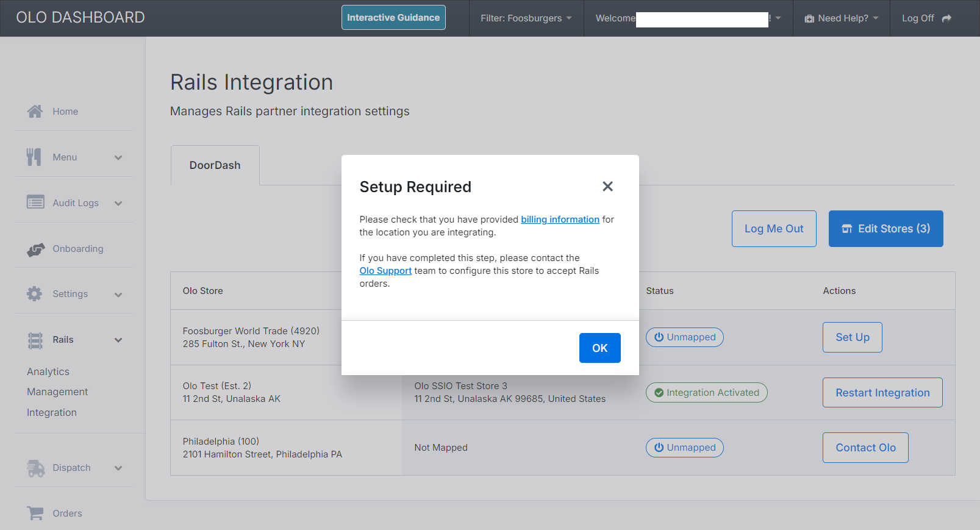Click the Not Mapped cell text
This screenshot has height=530, width=980.
(441, 448)
